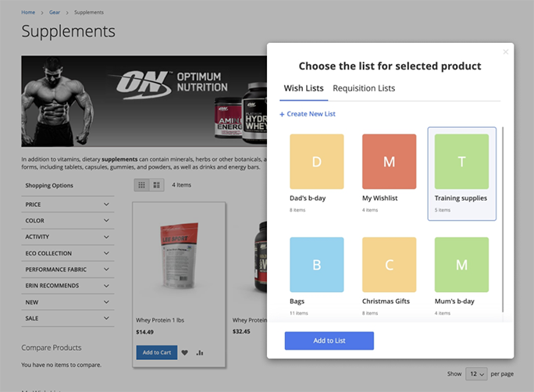The width and height of the screenshot is (534, 392).
Task: Click the dialog's vertical scrollbar
Action: [x=503, y=219]
